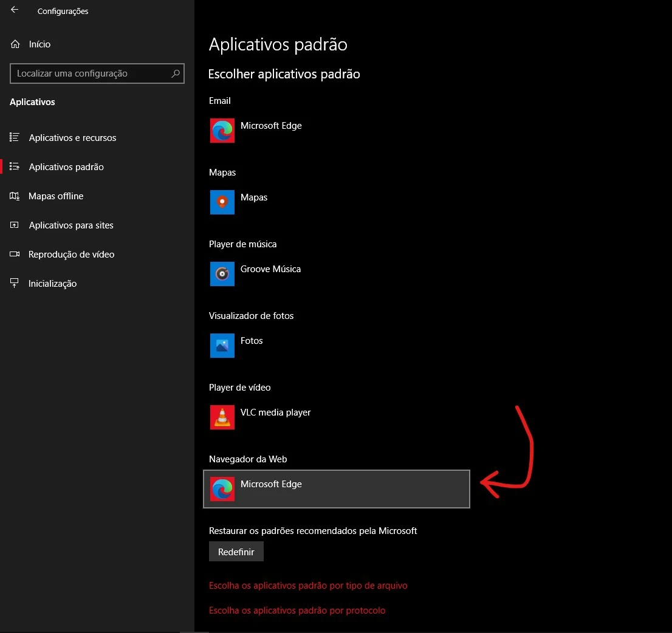Click Início text in sidebar
This screenshot has height=633, width=672.
(39, 44)
